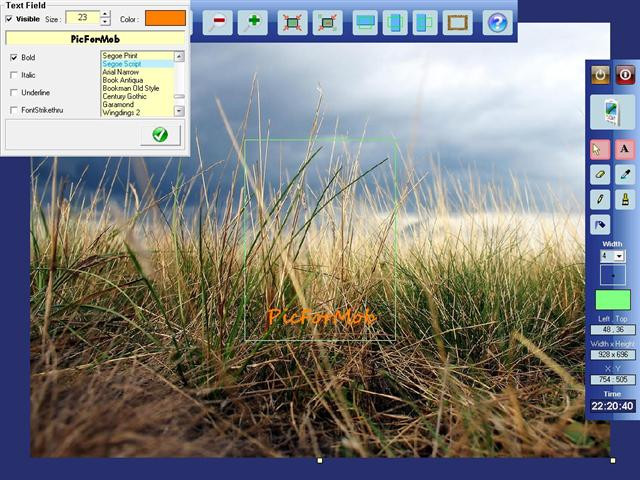Screen dimensions: 640x480
Task: Click the mobile phone picture icon
Action: pyautogui.click(x=612, y=112)
